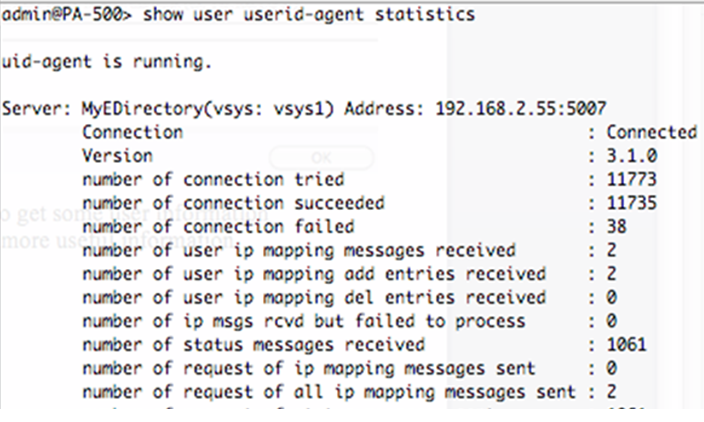Click 'number of user ip mapping del entries received'
Image resolution: width=704 pixels, height=422 pixels.
pos(314,297)
